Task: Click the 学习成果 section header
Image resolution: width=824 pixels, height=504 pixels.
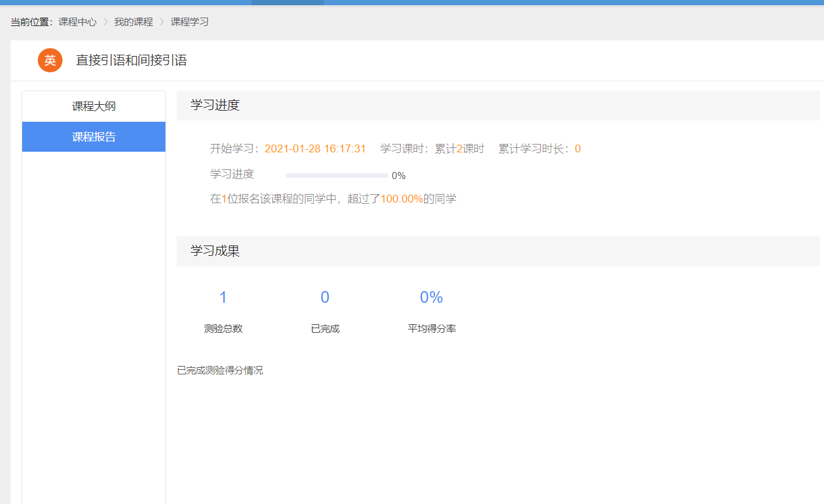Action: pos(215,251)
